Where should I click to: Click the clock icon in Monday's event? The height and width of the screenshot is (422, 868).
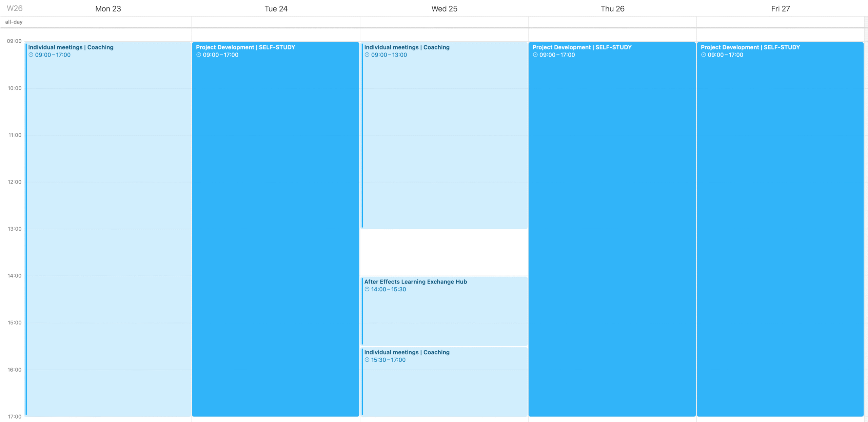coord(31,55)
